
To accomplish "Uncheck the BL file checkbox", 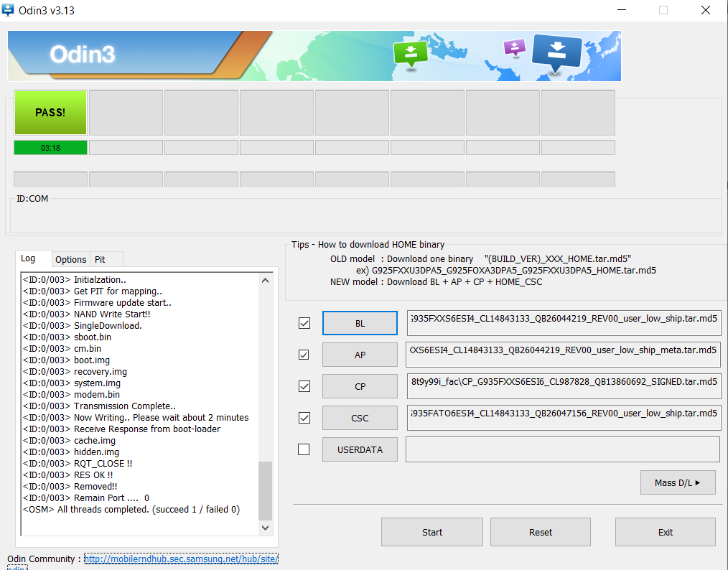I will (x=304, y=323).
